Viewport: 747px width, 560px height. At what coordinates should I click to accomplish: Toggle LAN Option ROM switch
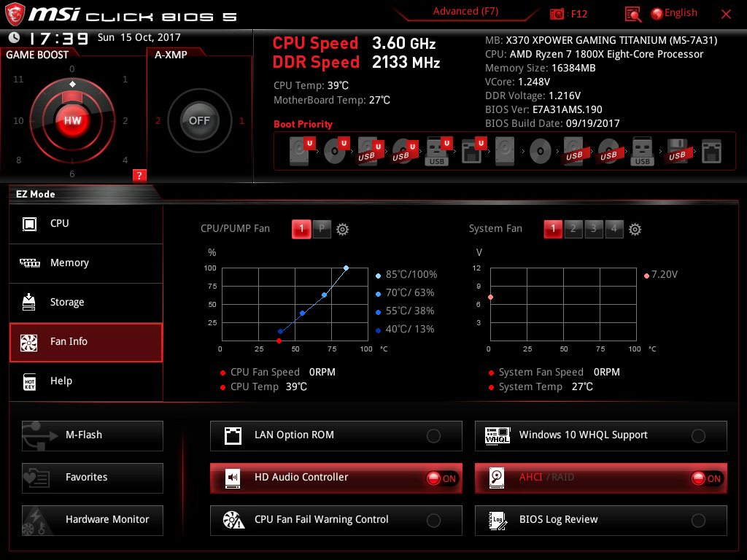click(433, 436)
